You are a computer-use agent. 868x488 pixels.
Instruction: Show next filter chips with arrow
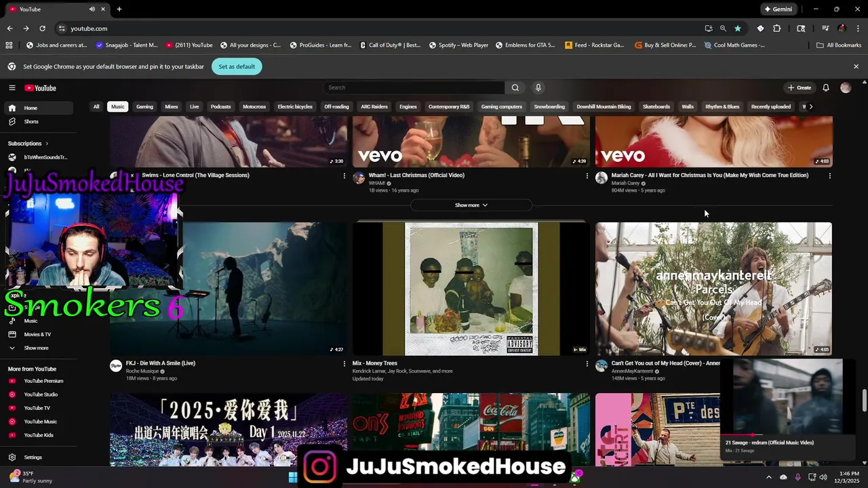coord(810,106)
